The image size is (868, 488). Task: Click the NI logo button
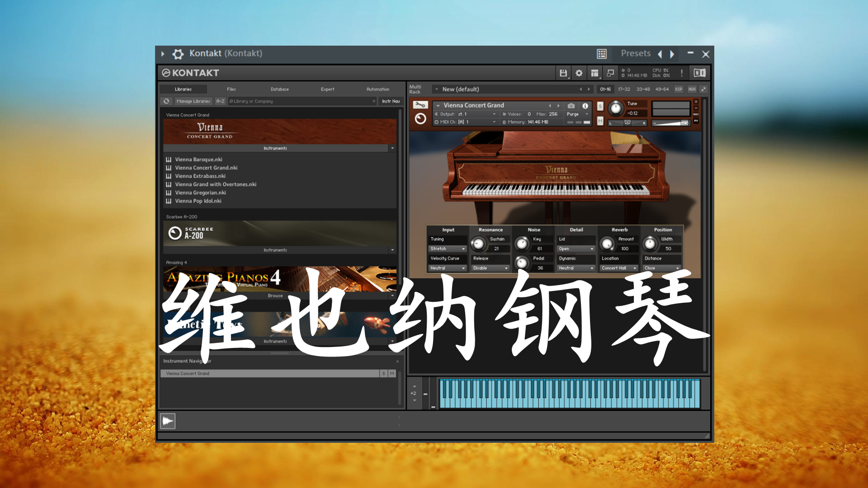pyautogui.click(x=699, y=73)
